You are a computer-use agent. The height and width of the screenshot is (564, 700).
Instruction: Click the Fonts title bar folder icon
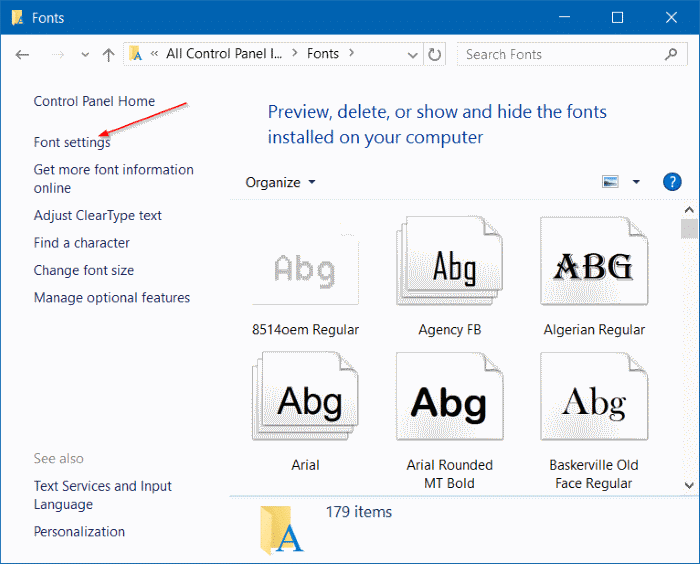click(x=17, y=17)
